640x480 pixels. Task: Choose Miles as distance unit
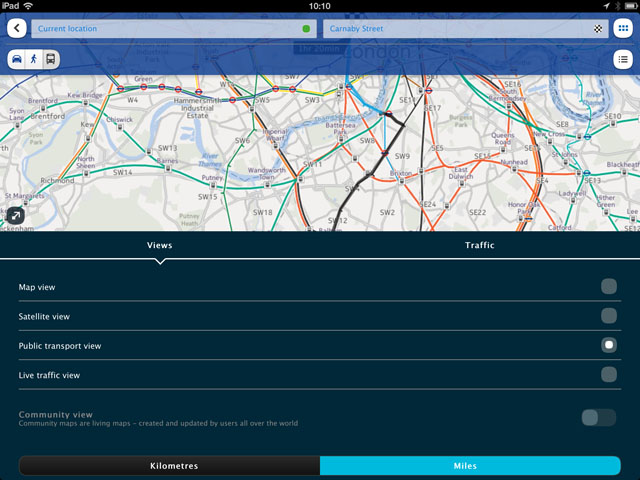point(470,466)
